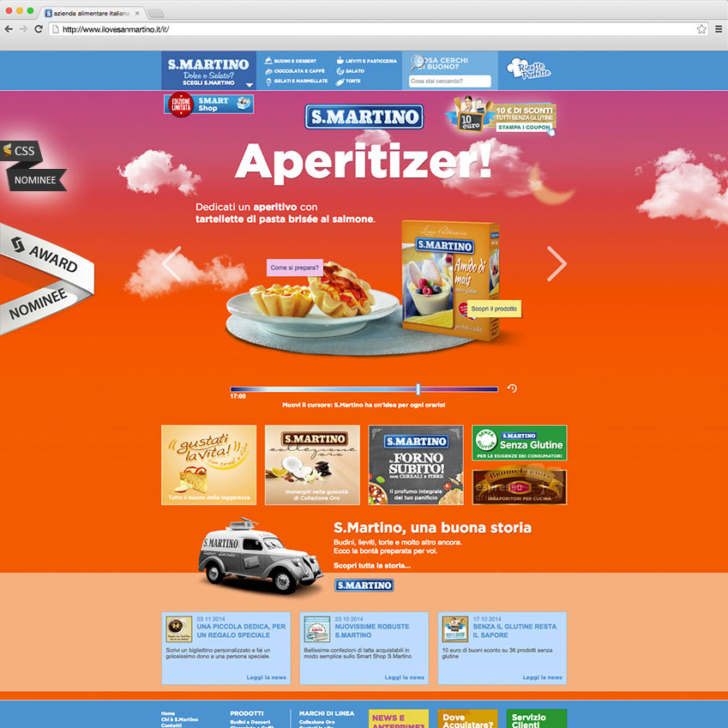
Task: Open news 'Nuovissime robuste S.Martino'
Action: tap(372, 630)
